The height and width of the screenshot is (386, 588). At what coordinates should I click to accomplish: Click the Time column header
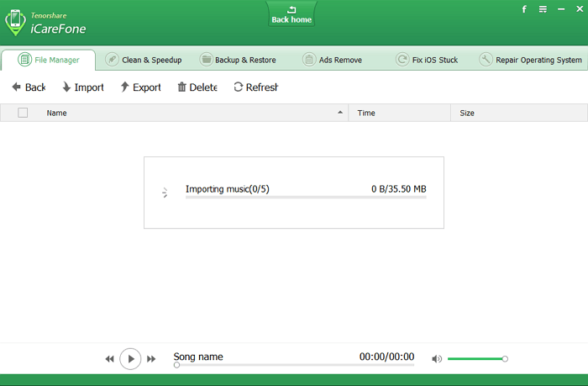pyautogui.click(x=366, y=113)
